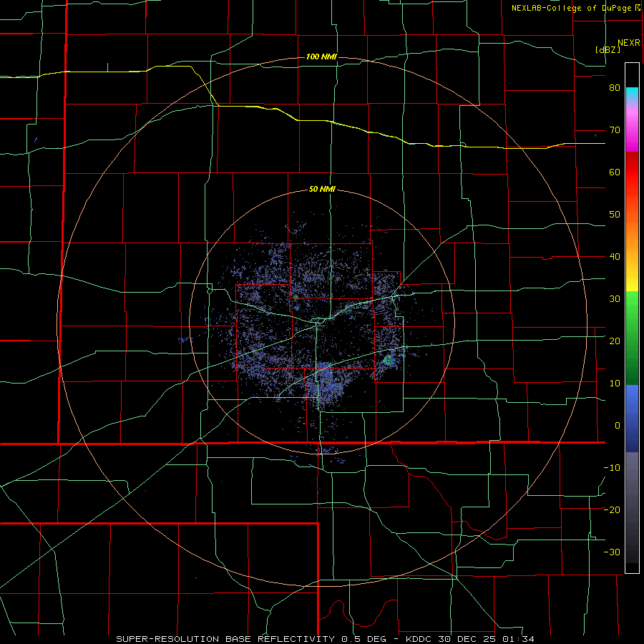
Task: Click the 50 value on the dBZ scale
Action: (615, 215)
